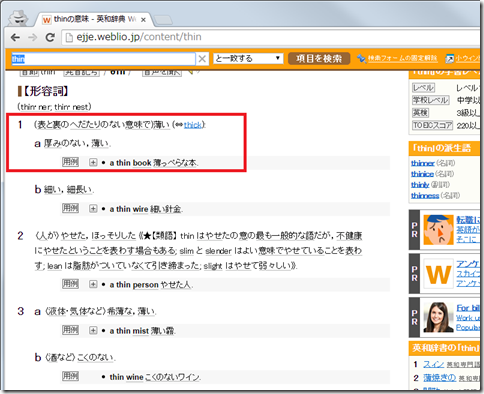Click the thinice derived word link
The width and height of the screenshot is (484, 394).
422,174
